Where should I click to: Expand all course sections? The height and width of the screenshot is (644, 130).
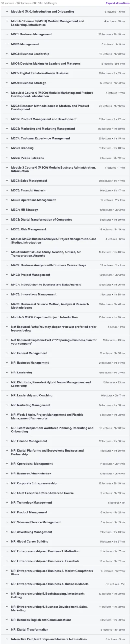click(x=117, y=3)
